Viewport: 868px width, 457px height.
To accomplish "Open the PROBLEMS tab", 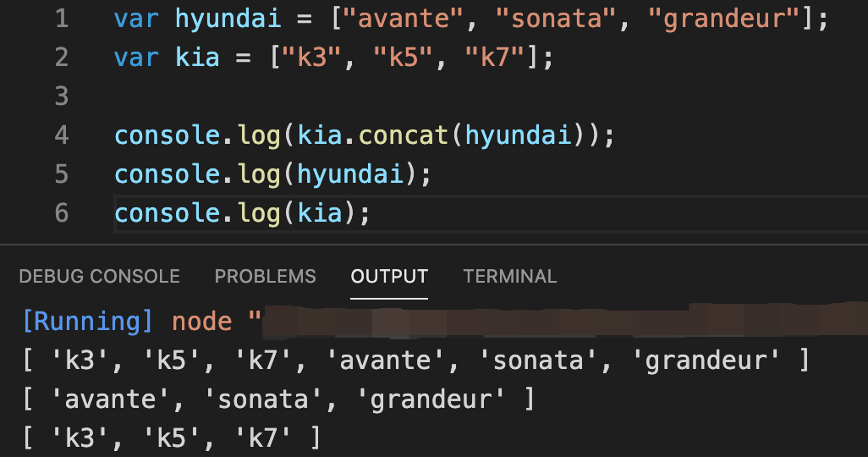I will 265,276.
